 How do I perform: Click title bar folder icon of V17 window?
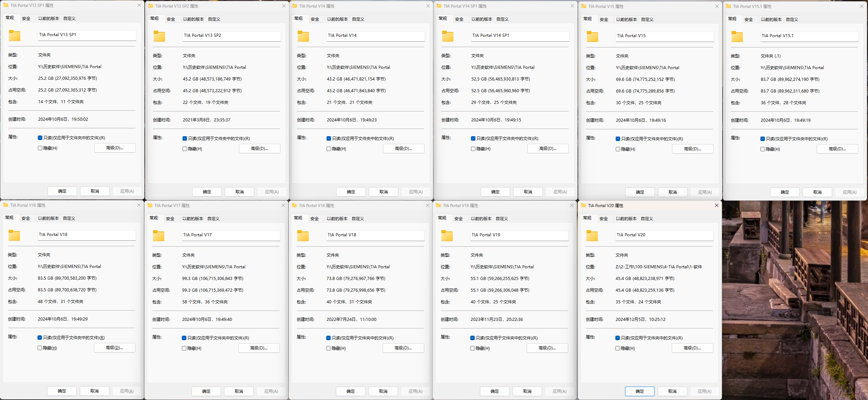[150, 205]
